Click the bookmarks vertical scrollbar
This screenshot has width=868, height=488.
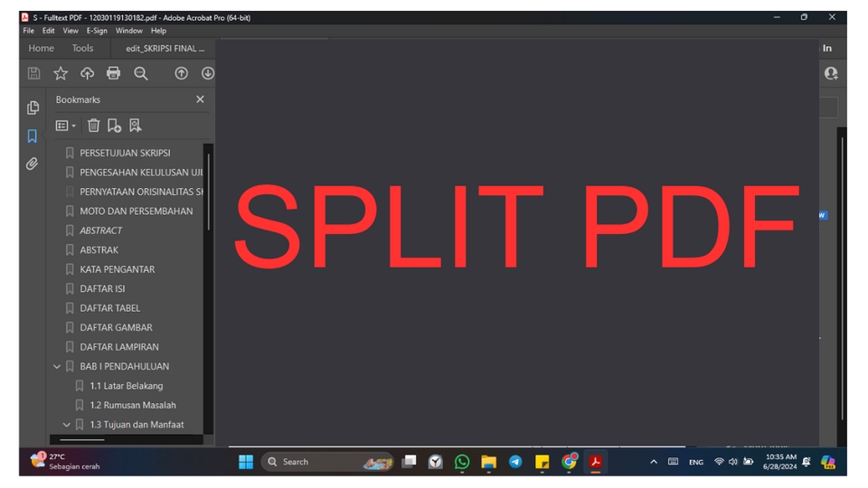(208, 191)
